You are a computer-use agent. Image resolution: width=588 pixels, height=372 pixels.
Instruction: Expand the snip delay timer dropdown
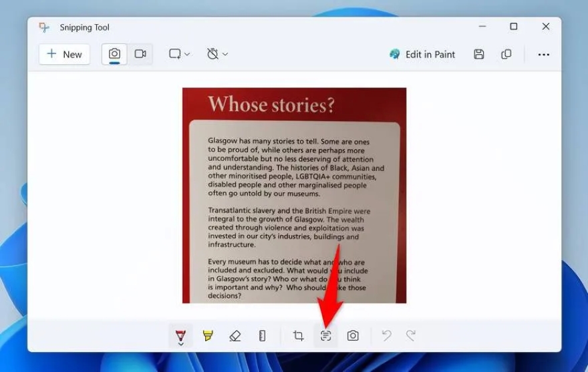coord(217,54)
